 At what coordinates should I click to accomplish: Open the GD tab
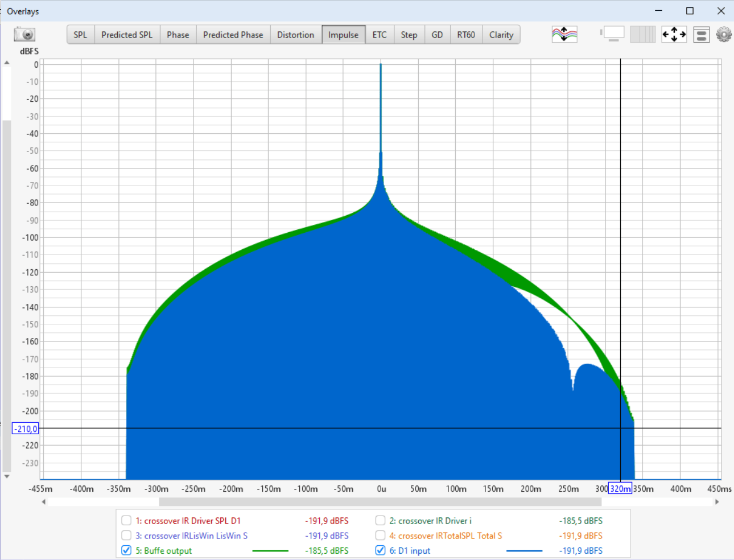click(437, 35)
